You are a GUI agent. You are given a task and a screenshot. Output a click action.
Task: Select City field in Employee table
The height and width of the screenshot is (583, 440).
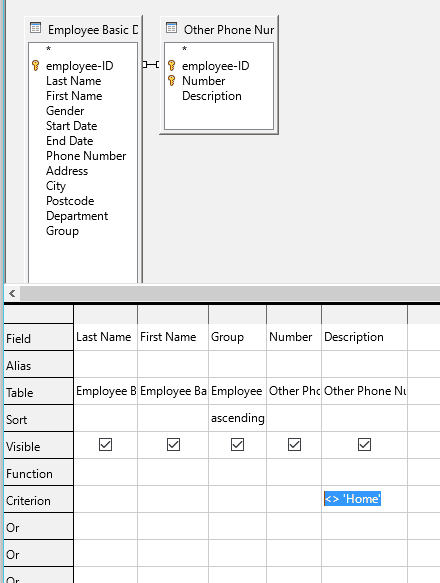pyautogui.click(x=56, y=186)
